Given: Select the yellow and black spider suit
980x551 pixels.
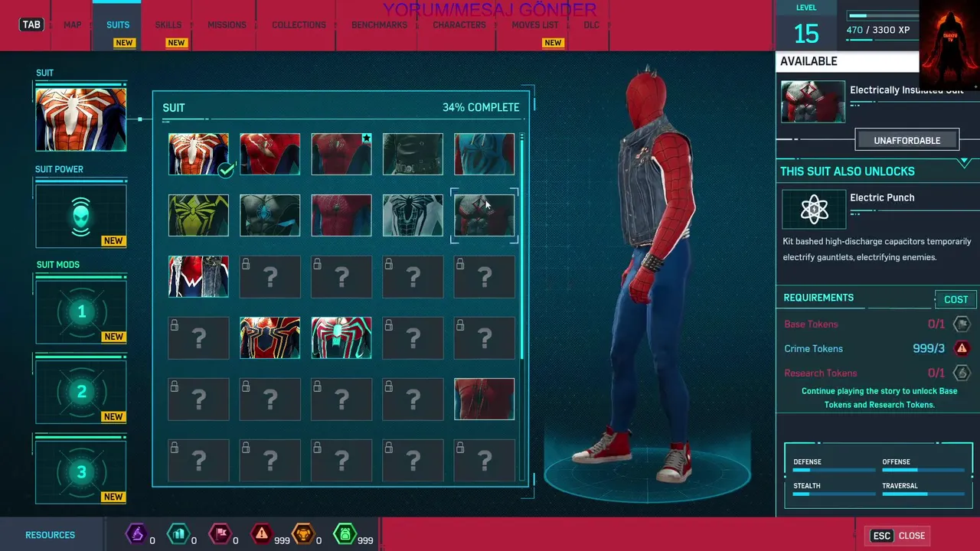Looking at the screenshot, I should click(198, 215).
